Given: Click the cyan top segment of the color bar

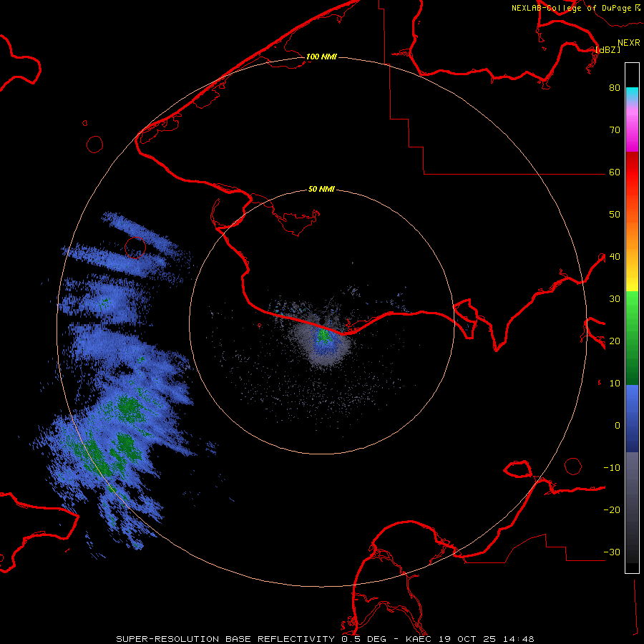Looking at the screenshot, I should (x=632, y=94).
